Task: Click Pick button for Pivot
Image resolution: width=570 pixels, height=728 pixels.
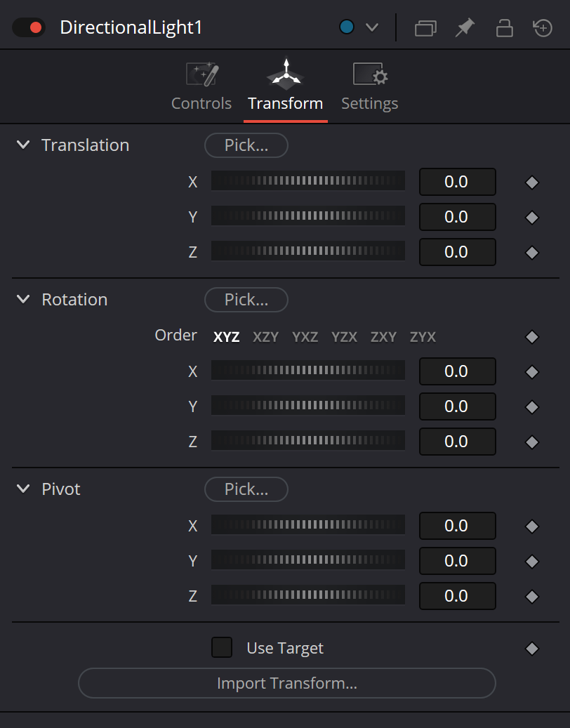Action: pyautogui.click(x=246, y=489)
